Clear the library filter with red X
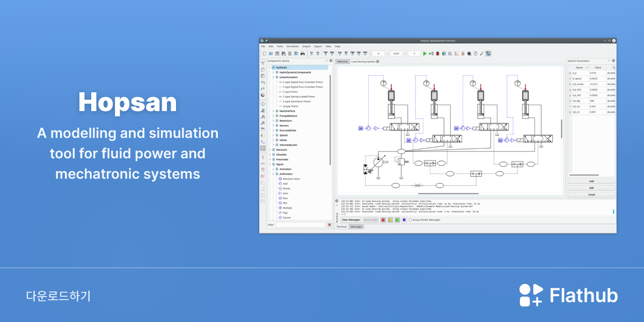This screenshot has height=322, width=644. pos(329,225)
